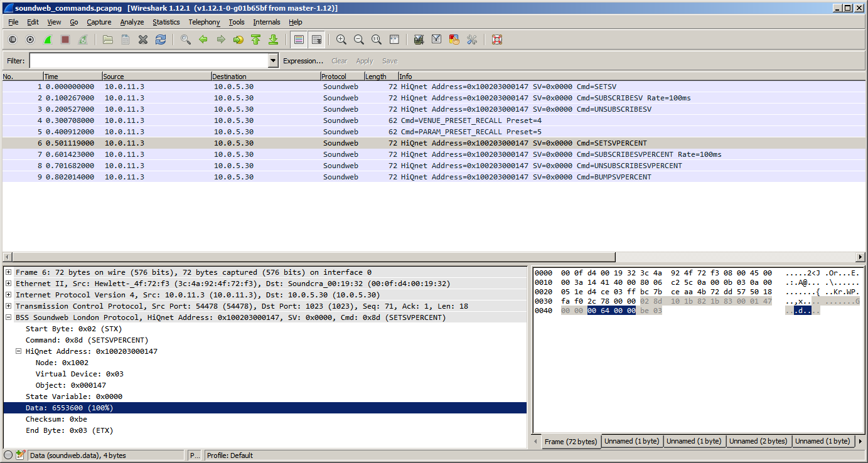The image size is (868, 463).
Task: Open the capture interfaces list
Action: (13, 40)
